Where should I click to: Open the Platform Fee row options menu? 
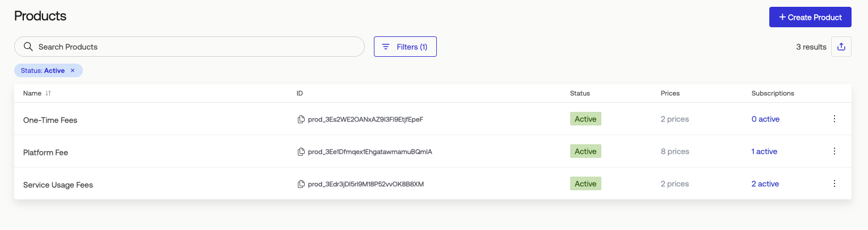click(x=835, y=151)
